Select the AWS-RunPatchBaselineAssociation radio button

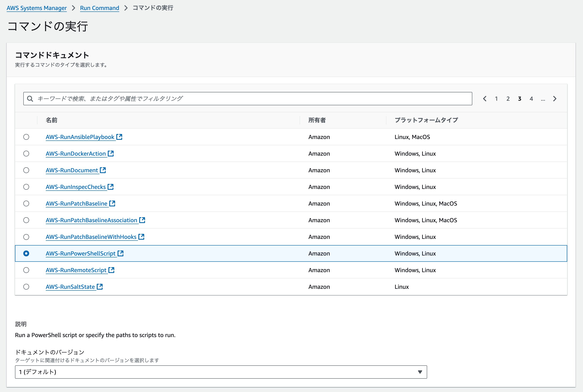pos(26,220)
